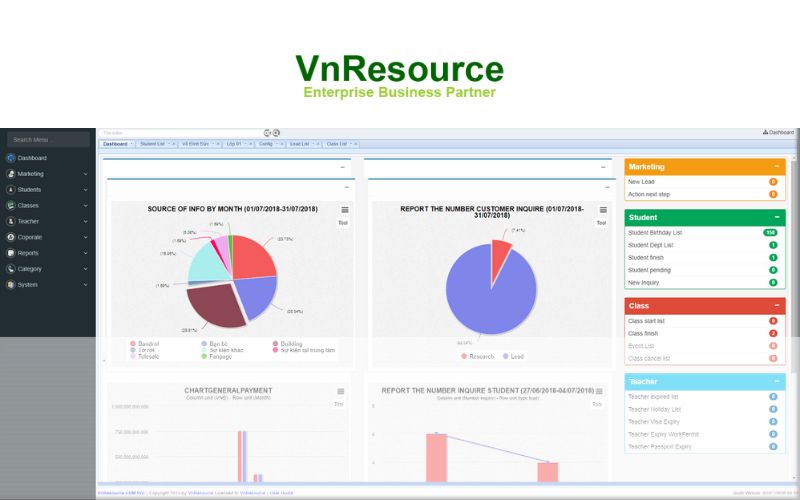Viewport: 800px width, 500px height.
Task: Collapse the green Student panel
Action: [777, 217]
